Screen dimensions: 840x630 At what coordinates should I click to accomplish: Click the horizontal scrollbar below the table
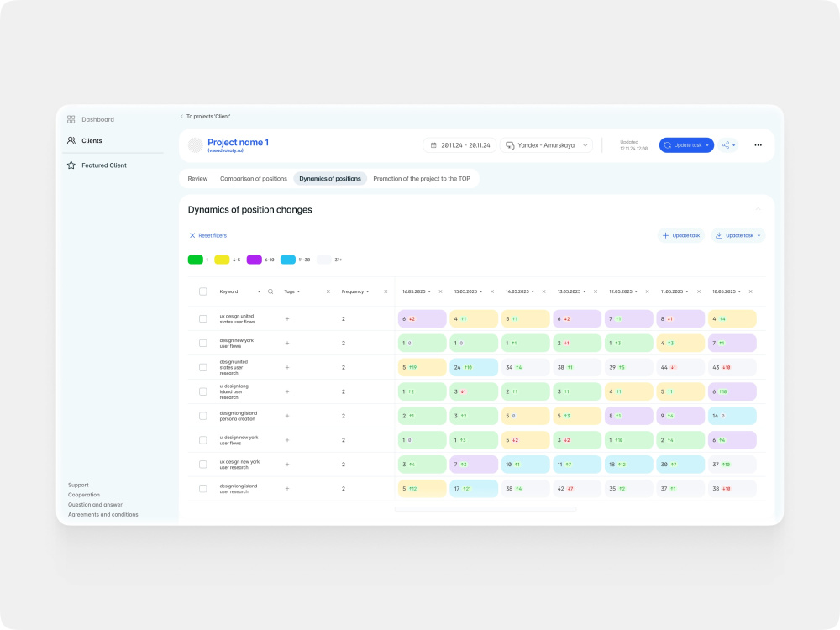click(486, 509)
